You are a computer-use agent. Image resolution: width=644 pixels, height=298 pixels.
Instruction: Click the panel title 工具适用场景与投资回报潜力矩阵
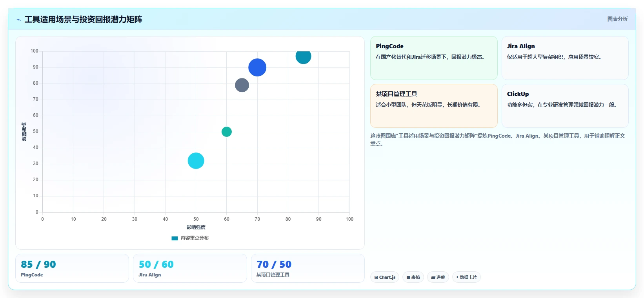83,19
